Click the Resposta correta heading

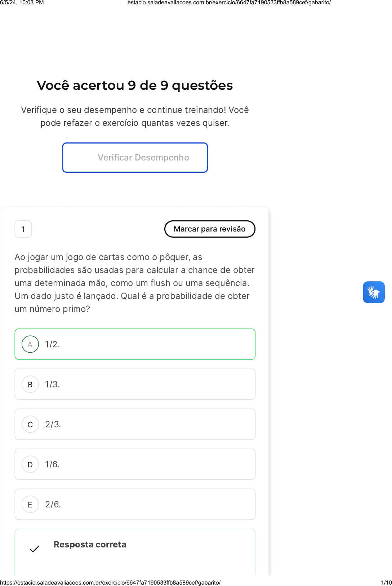coord(90,545)
